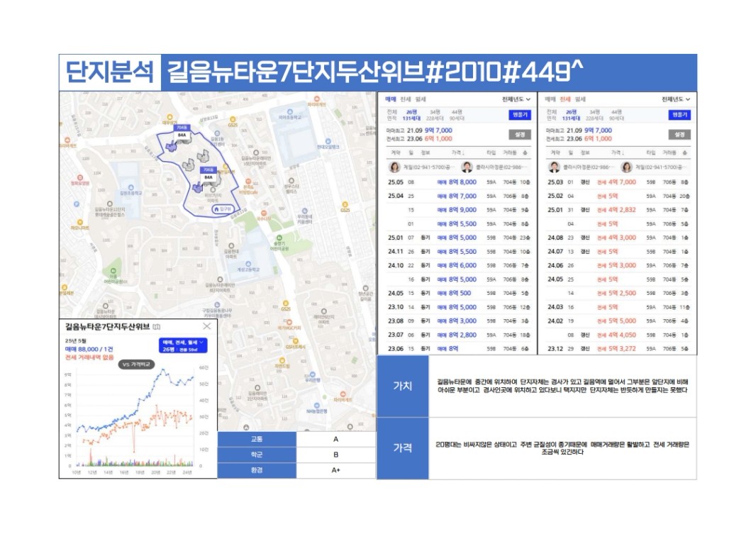Click the 파리바게트 marker near NH농협은행
This screenshot has height=534, width=756.
(343, 396)
